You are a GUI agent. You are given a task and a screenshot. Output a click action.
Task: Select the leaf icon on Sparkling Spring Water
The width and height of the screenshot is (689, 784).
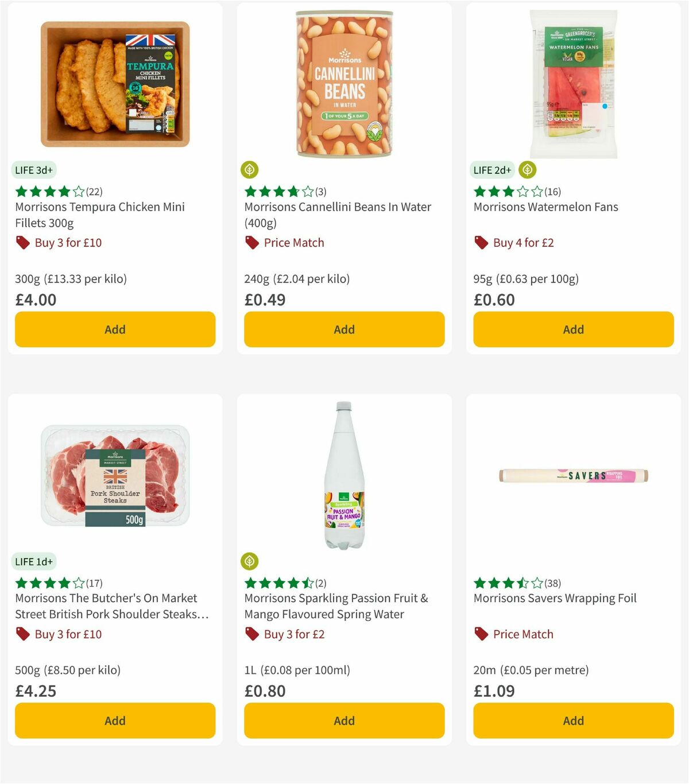(249, 561)
